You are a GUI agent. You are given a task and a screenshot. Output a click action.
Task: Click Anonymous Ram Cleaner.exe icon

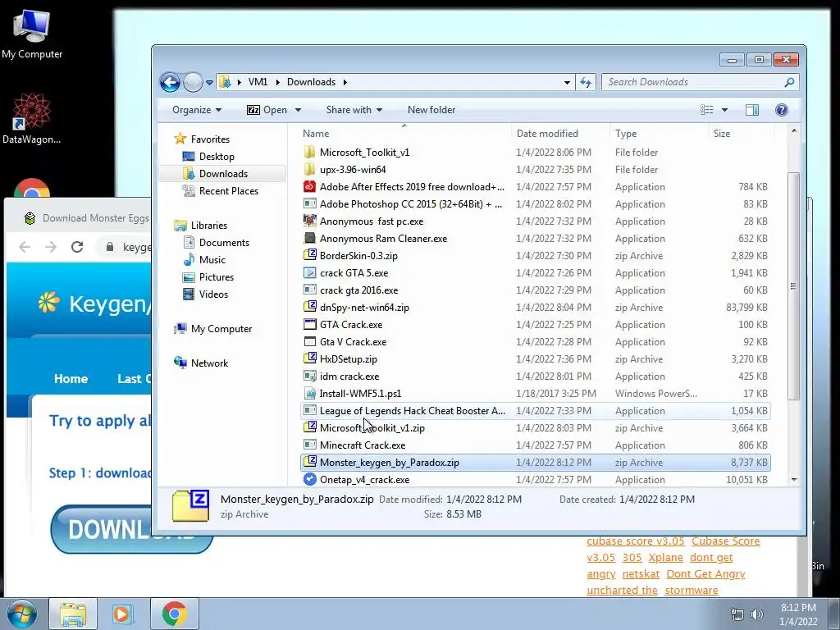click(309, 238)
